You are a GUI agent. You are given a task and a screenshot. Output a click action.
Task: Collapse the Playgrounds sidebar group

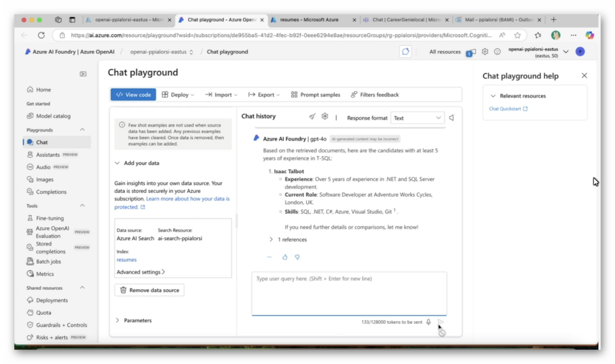coord(82,130)
